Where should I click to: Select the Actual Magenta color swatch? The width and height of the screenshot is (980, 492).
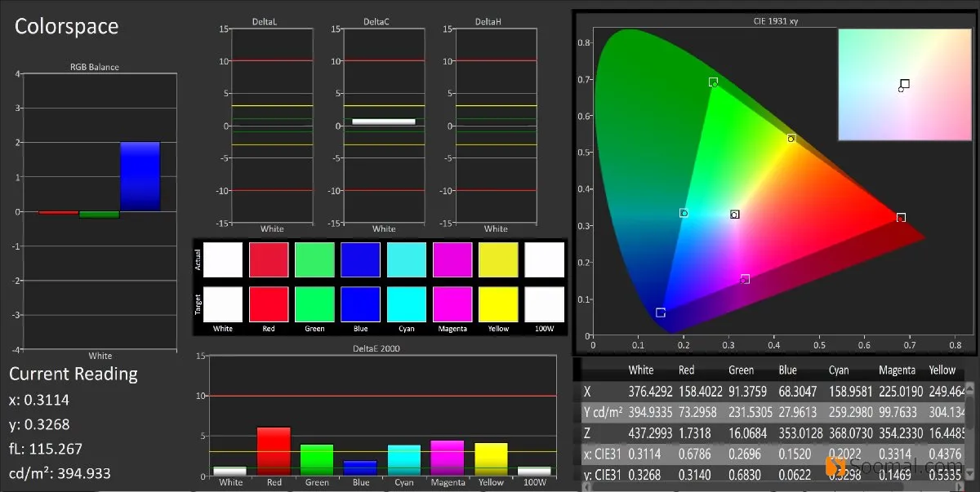point(452,260)
